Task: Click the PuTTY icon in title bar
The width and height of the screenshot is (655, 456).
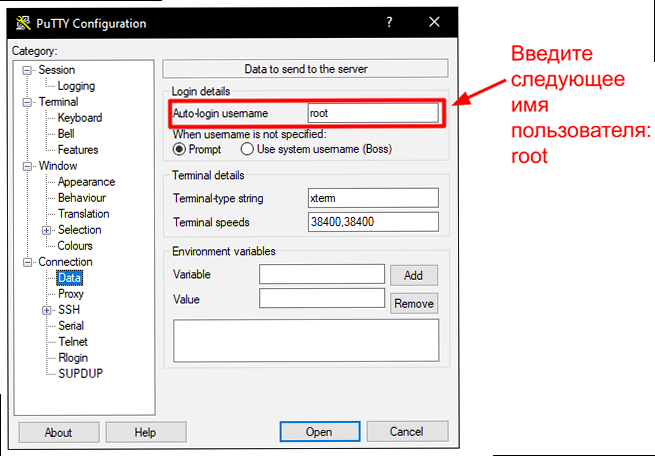Action: 23,23
